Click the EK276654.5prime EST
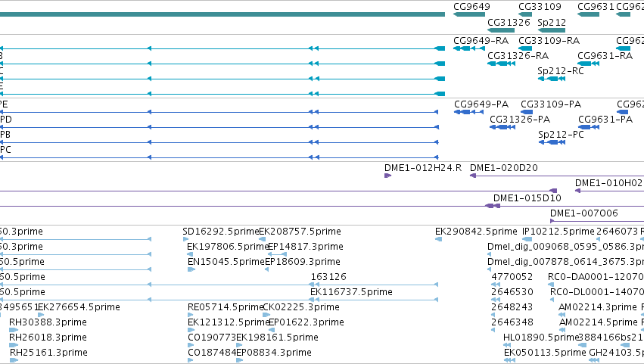 coord(41,315)
